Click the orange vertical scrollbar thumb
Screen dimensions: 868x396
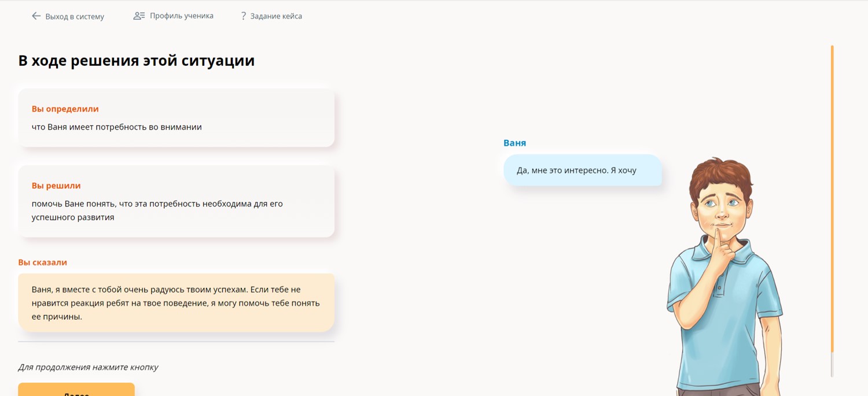[832, 197]
